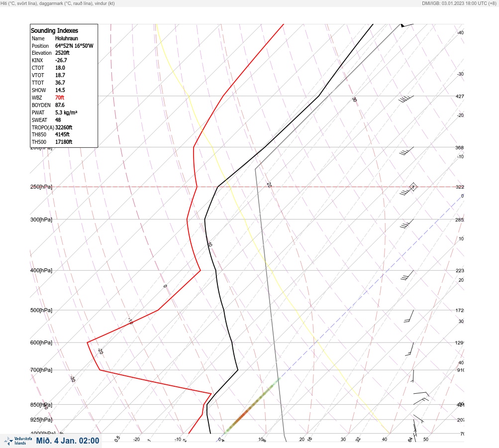Screen dimensions: 499x448
Task: Click the '400[hPa]' pressure level label
Action: 41,270
